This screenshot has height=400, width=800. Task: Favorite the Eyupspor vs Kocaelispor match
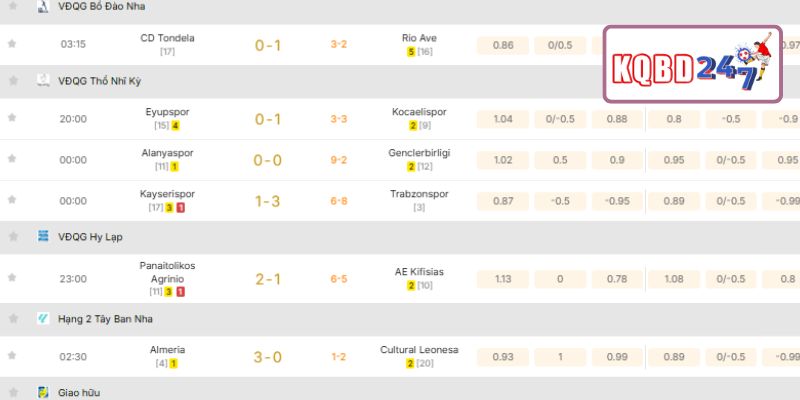pyautogui.click(x=12, y=118)
